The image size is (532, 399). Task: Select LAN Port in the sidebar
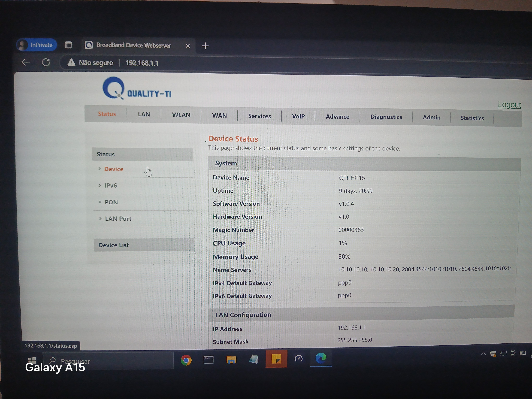(118, 219)
